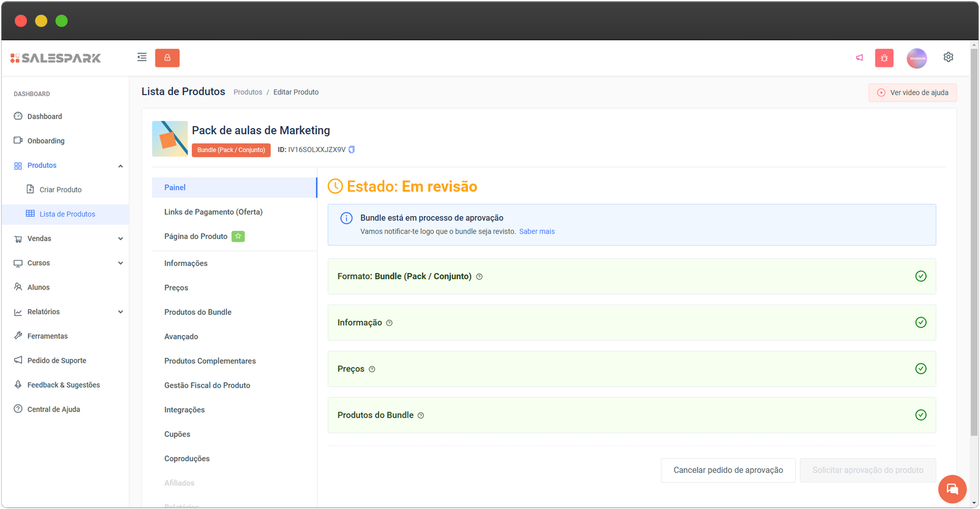Screen dimensions: 980x509
Task: Click Cancelar pedido de aprovação button
Action: (x=728, y=470)
